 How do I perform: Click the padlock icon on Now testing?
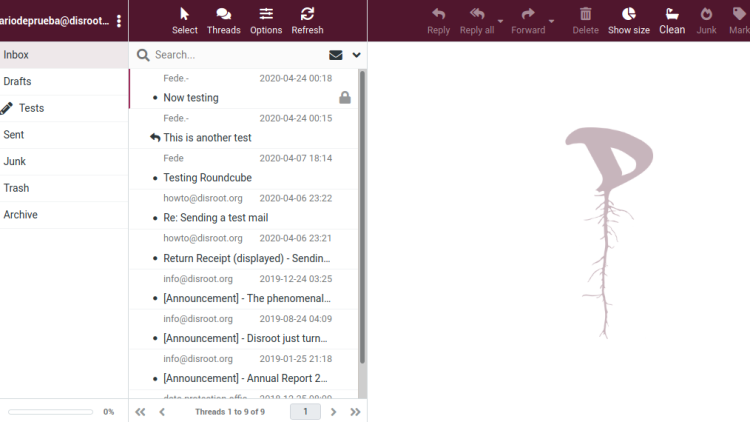(x=345, y=98)
